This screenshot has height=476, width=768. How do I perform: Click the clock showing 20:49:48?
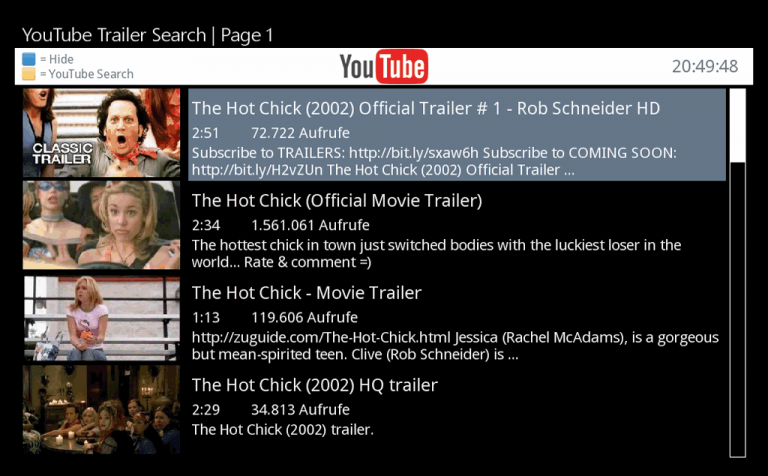coord(705,66)
